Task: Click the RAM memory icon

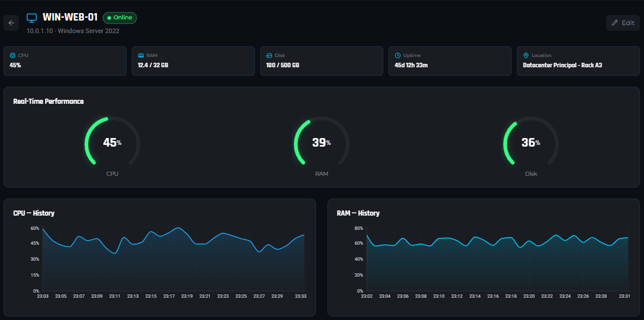Action: (x=141, y=55)
